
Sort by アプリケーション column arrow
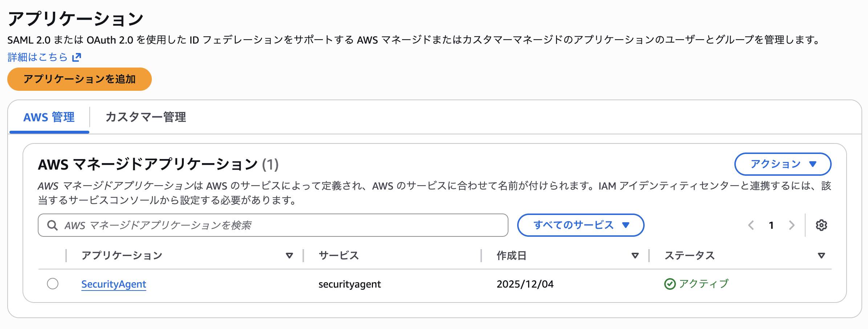[289, 256]
